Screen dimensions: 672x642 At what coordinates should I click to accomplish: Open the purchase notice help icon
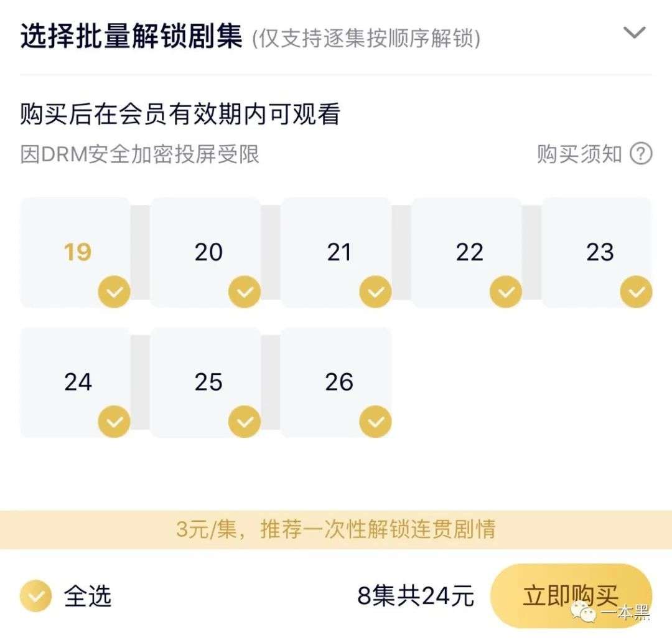[641, 154]
